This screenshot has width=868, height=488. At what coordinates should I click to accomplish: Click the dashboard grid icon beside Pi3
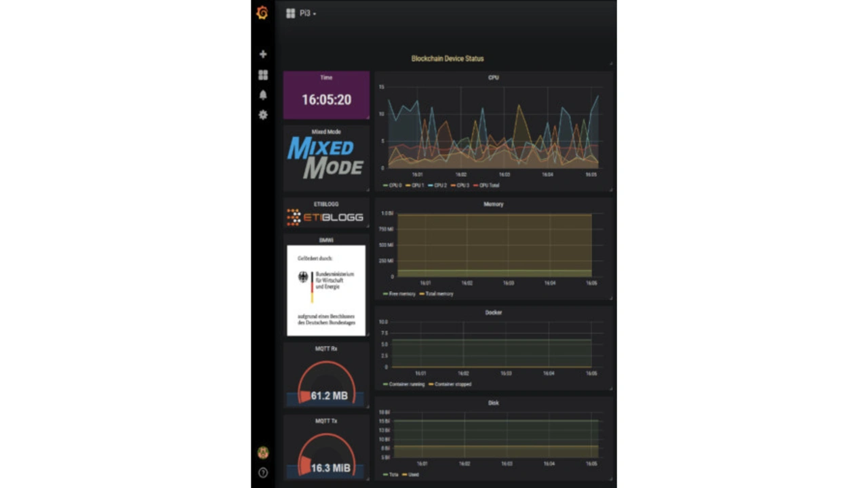291,13
